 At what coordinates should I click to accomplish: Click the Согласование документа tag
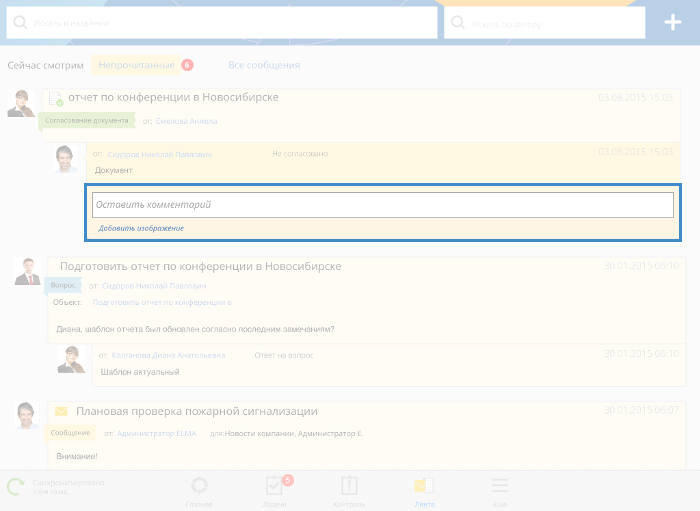coord(87,120)
